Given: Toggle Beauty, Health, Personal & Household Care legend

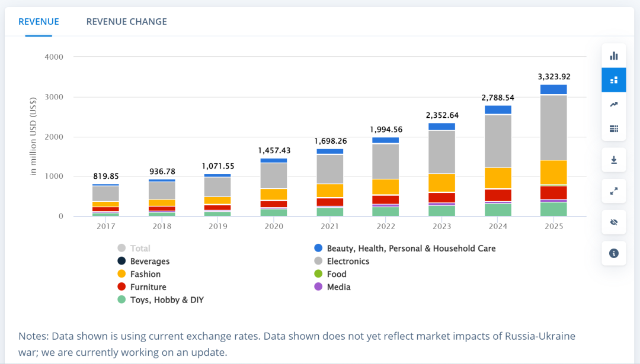Looking at the screenshot, I should pyautogui.click(x=411, y=249).
